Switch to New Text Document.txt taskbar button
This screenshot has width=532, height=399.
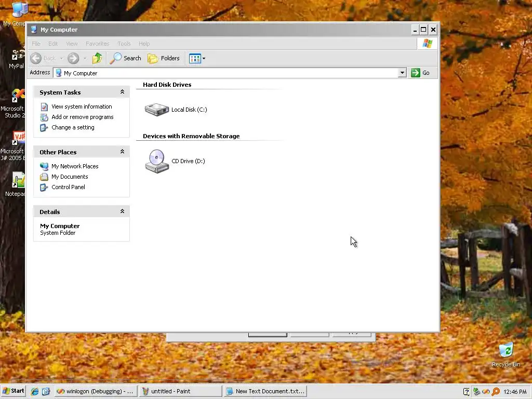click(265, 391)
